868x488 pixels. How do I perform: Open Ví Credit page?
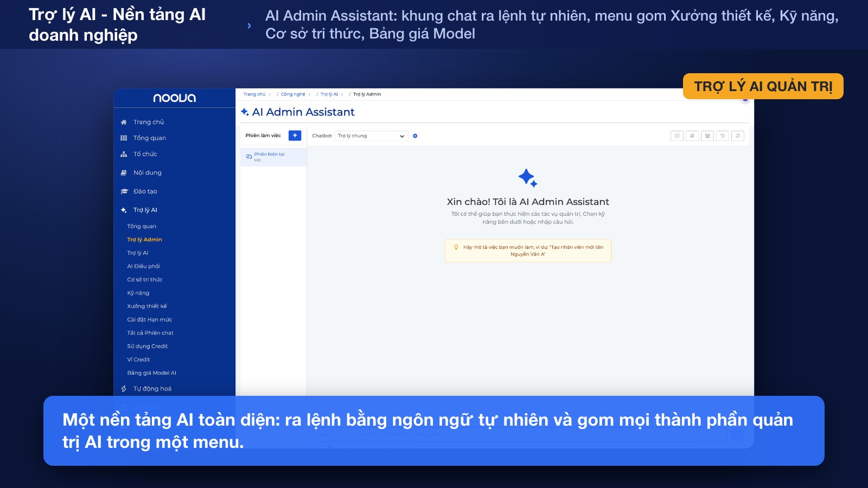point(138,359)
